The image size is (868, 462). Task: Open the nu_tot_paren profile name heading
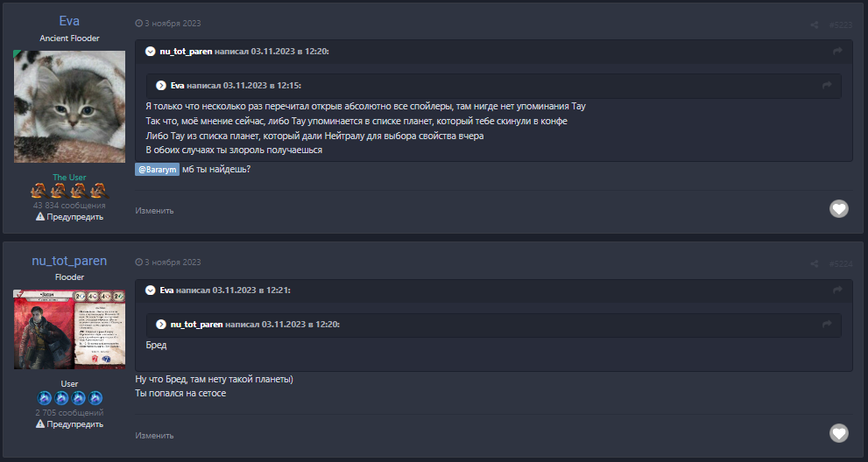(70, 261)
